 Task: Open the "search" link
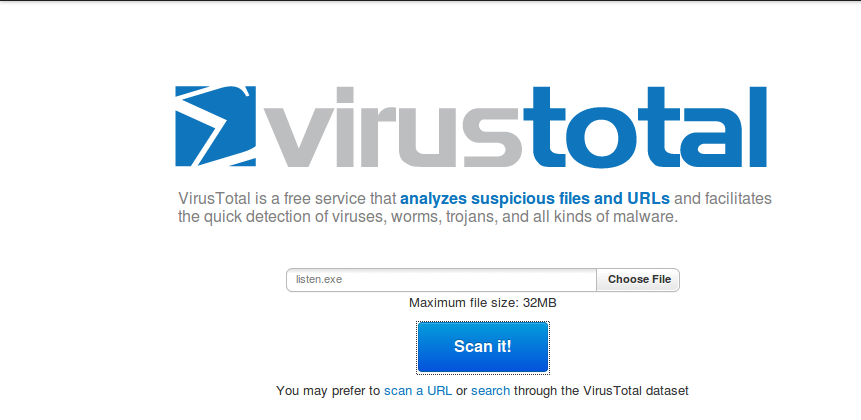click(x=490, y=391)
